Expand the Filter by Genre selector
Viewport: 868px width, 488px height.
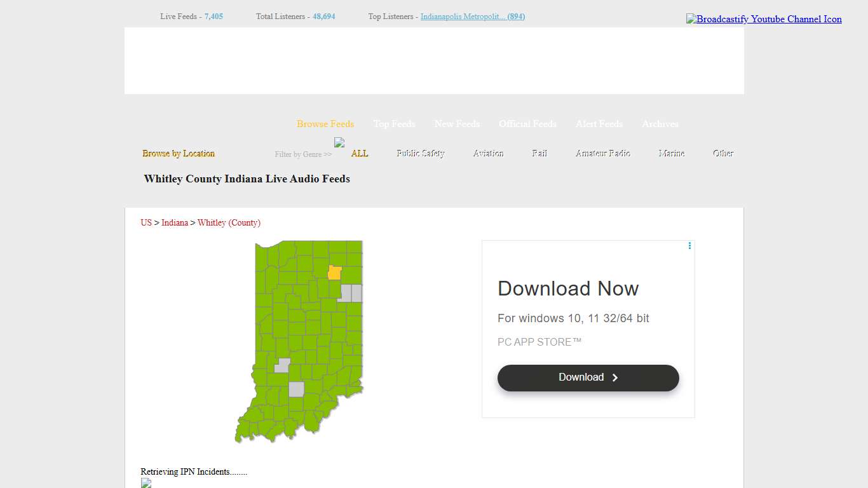click(x=302, y=154)
